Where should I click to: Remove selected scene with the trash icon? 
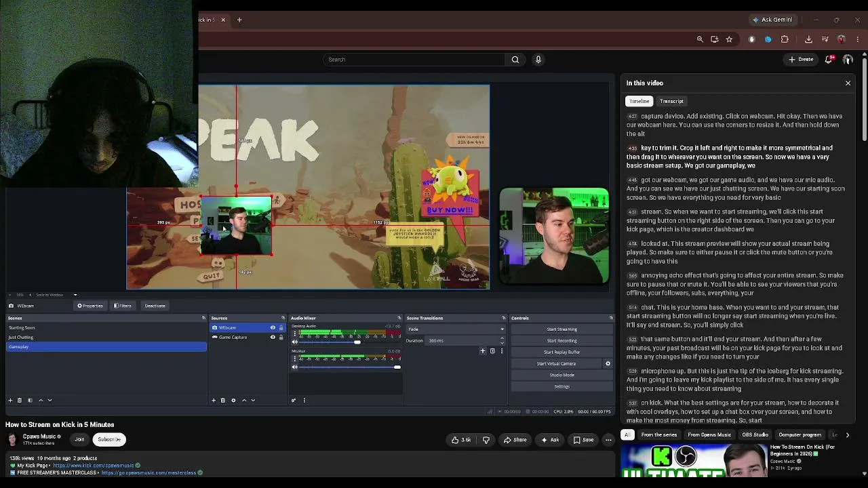20,401
